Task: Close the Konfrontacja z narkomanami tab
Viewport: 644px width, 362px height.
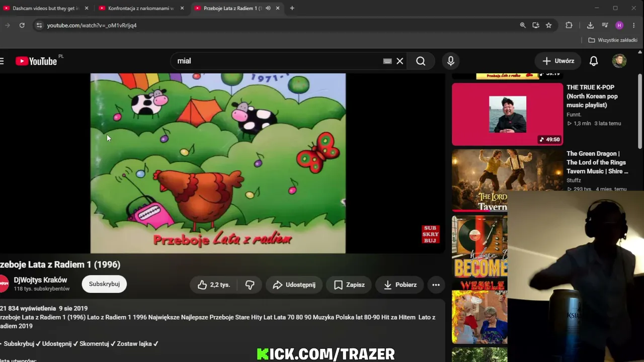Action: point(182,8)
